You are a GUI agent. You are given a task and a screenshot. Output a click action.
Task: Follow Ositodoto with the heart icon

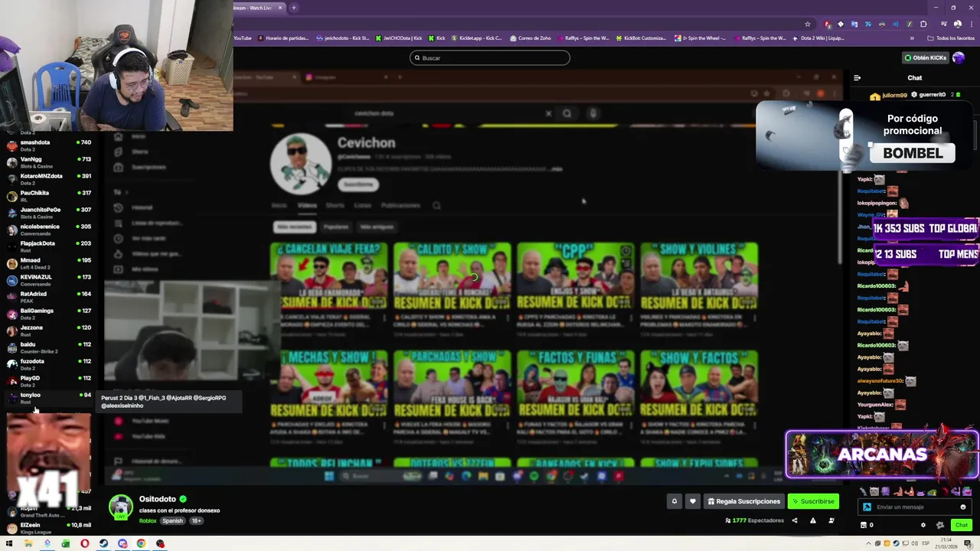pyautogui.click(x=693, y=501)
